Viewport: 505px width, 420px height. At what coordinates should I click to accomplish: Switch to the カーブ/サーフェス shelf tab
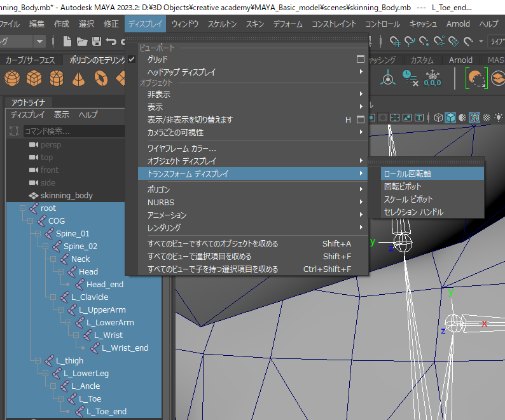point(31,60)
